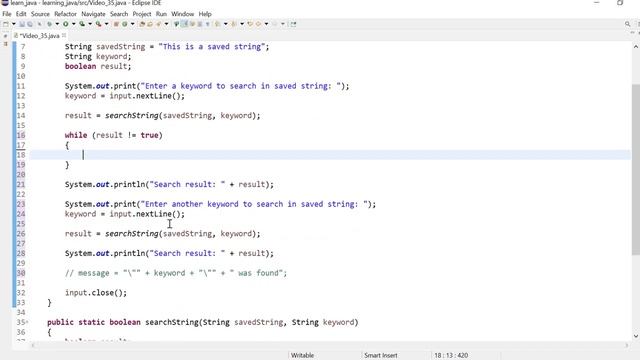Click the Smart Insert status entry
The height and width of the screenshot is (360, 640).
[380, 356]
